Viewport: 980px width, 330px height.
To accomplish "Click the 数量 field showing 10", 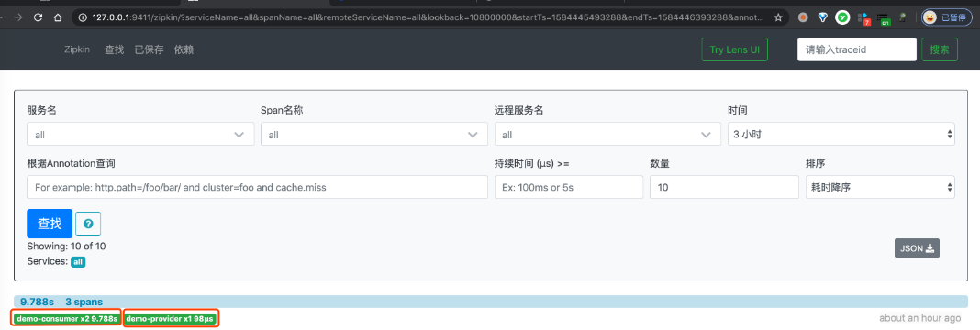I will point(724,187).
